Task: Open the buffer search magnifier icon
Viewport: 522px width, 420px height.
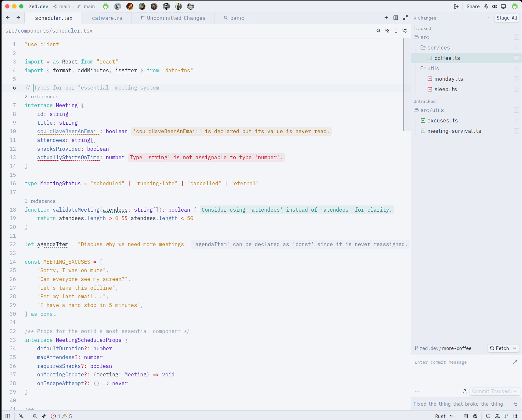Action: (378, 31)
